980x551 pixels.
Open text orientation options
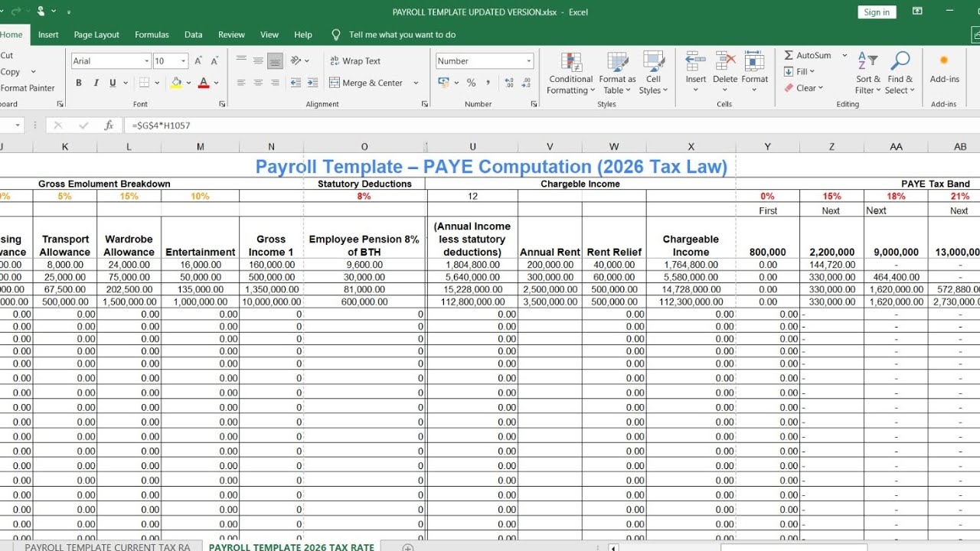[x=299, y=60]
